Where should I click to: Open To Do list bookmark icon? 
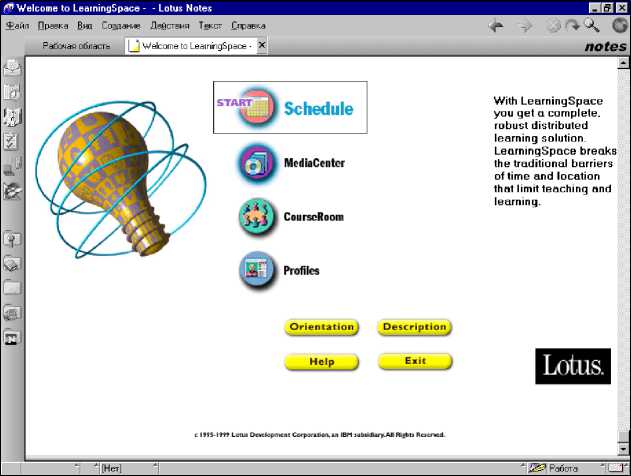tap(12, 142)
